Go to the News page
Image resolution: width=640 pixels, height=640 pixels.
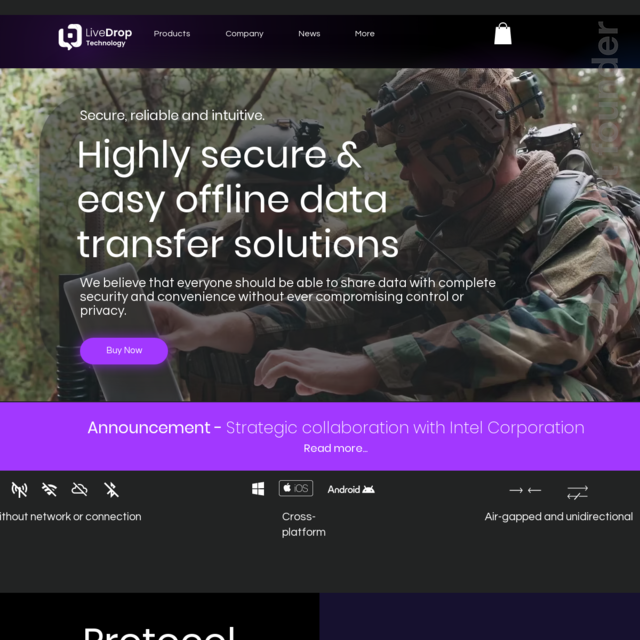point(309,33)
